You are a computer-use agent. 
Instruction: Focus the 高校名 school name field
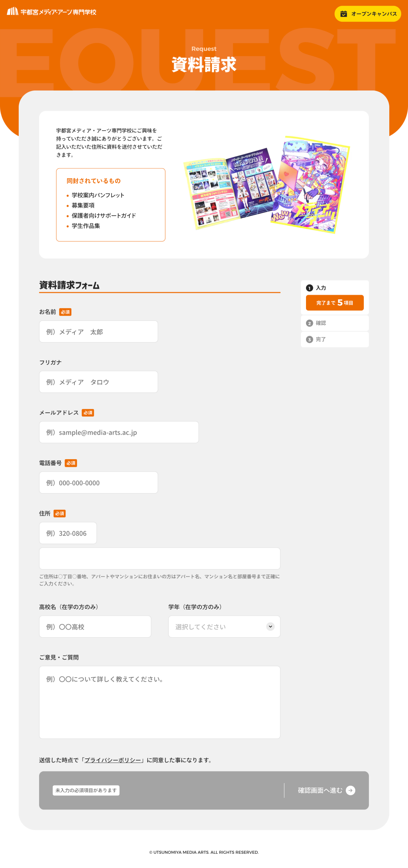(x=95, y=627)
